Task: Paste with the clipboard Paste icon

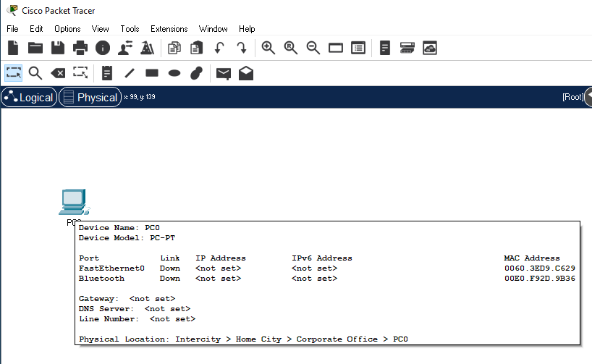Action: tap(197, 48)
